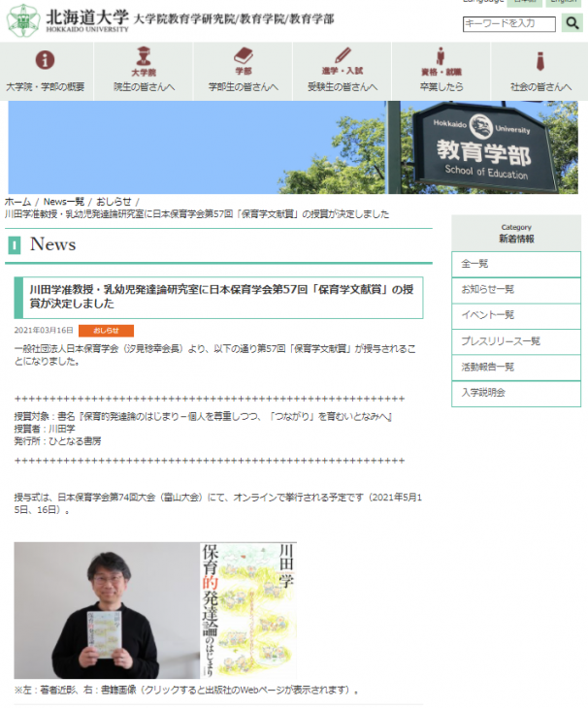Click the Hokkaido University emblem logo

pyautogui.click(x=23, y=20)
